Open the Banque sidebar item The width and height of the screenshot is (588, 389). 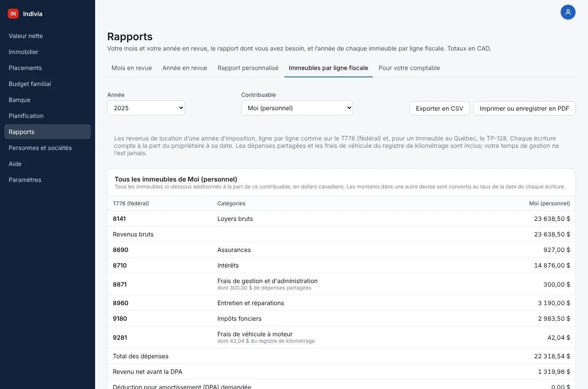(48, 100)
